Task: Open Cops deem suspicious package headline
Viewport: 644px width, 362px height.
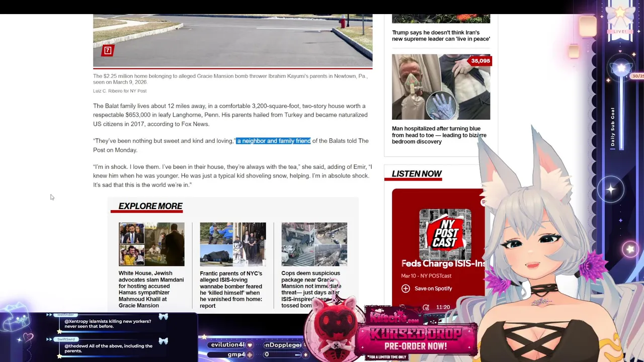Action: point(311,289)
